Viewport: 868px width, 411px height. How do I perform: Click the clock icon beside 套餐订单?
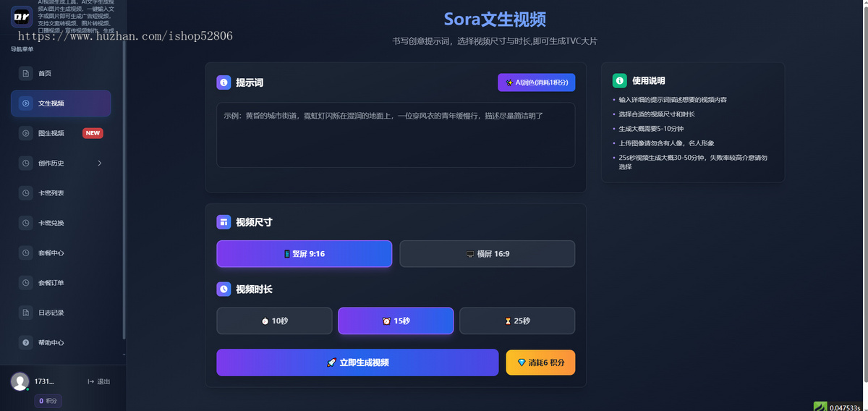[26, 283]
